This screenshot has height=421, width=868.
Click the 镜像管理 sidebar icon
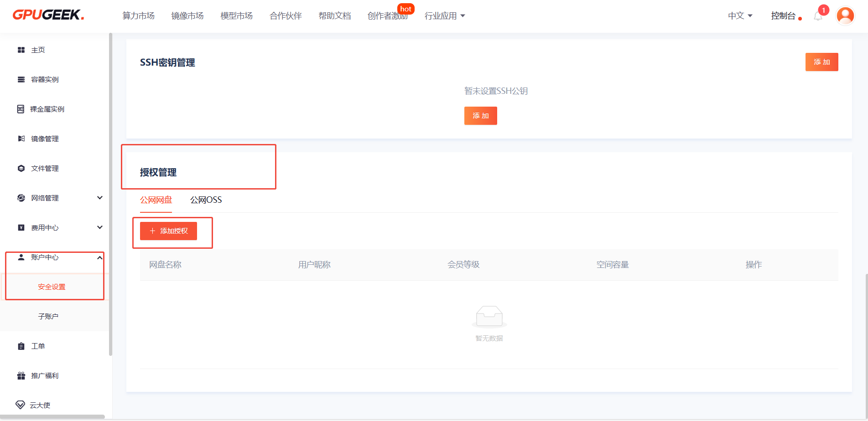coord(21,139)
